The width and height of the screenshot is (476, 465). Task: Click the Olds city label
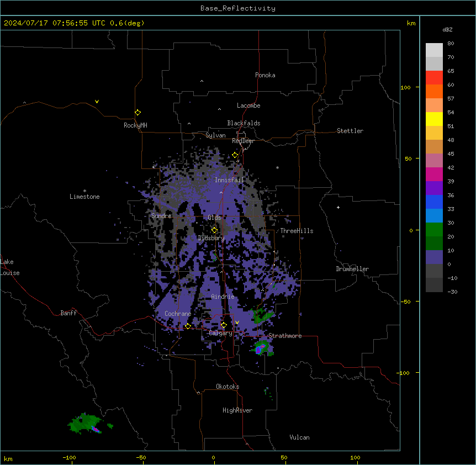214,218
